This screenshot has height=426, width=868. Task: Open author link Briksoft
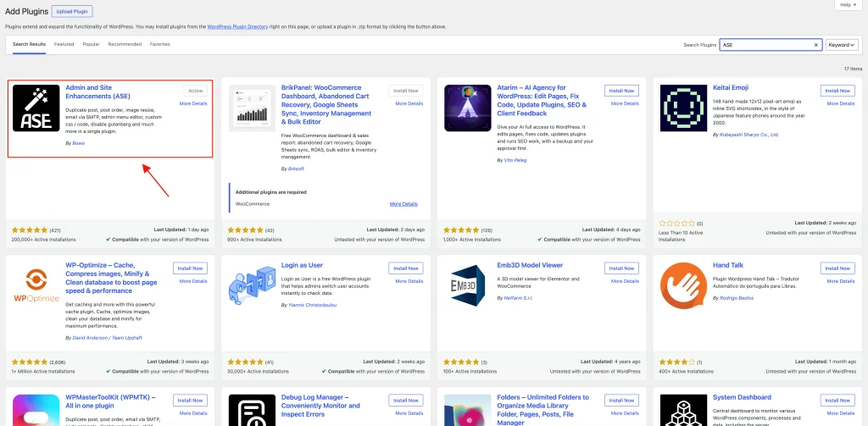[296, 169]
